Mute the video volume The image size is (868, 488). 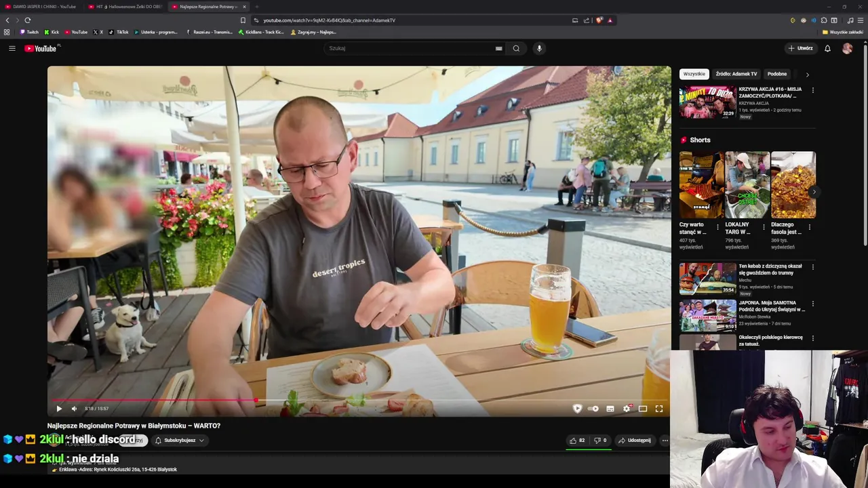coord(74,409)
